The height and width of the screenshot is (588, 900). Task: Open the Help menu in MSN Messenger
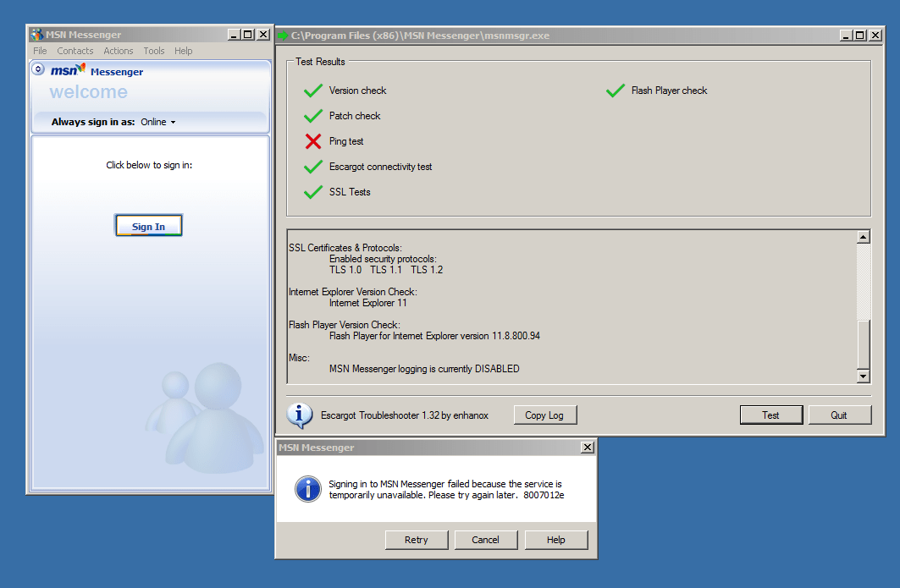pos(184,51)
